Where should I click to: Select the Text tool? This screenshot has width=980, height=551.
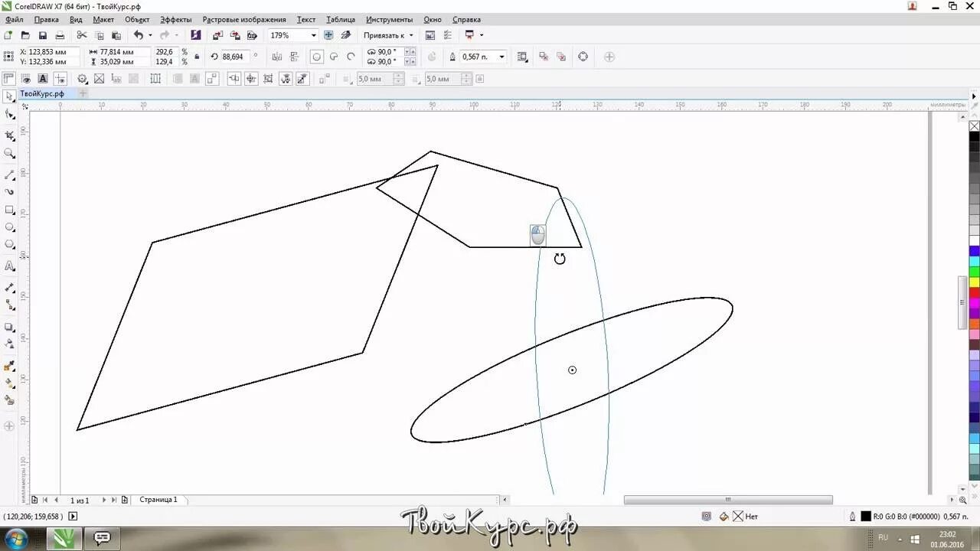pos(9,266)
